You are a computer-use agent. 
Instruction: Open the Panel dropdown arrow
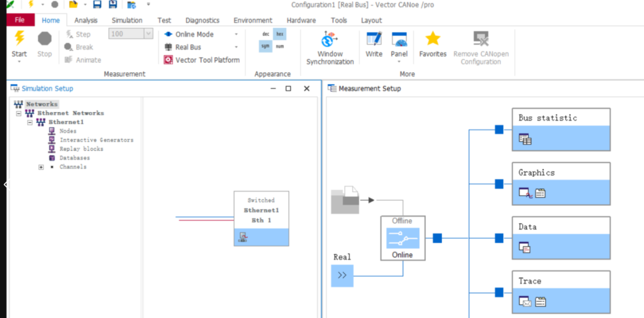pos(399,61)
